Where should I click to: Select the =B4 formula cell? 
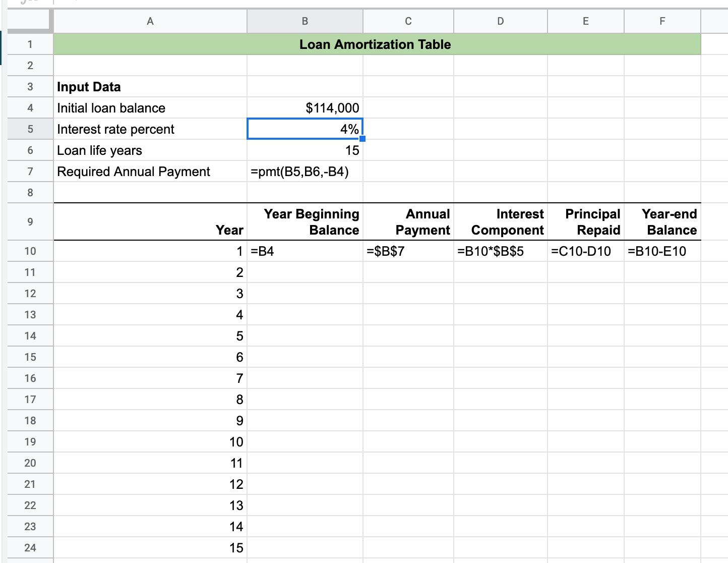tap(305, 251)
